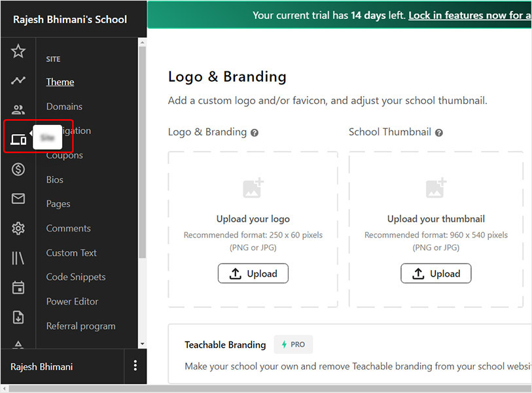Image resolution: width=532 pixels, height=393 pixels.
Task: Follow the Lock in features now link
Action: [x=470, y=15]
